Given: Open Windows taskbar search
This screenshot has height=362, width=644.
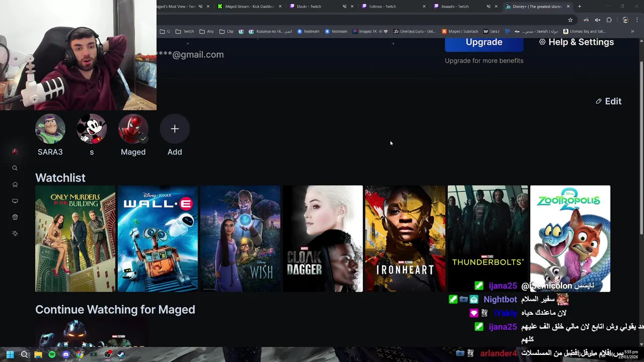Looking at the screenshot, I should click(x=24, y=354).
